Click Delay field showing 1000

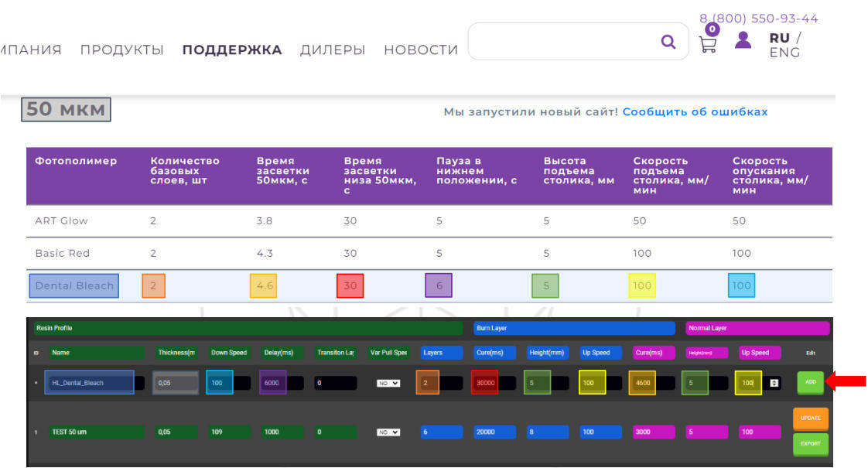(282, 432)
